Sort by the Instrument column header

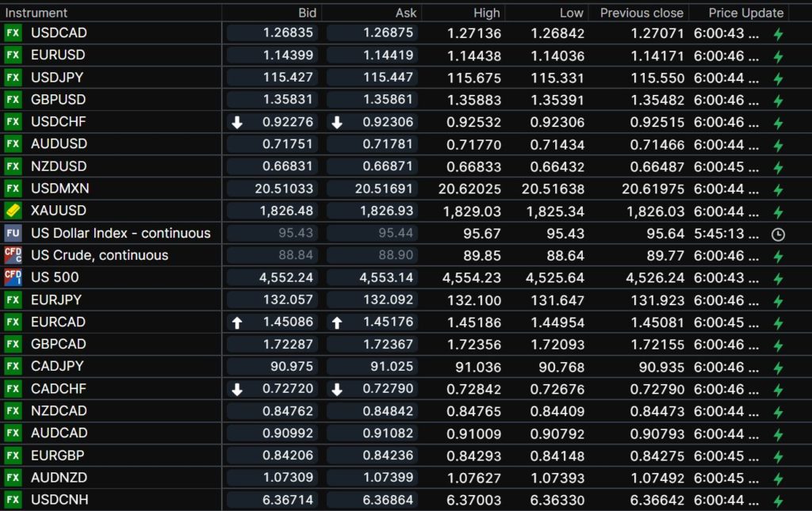36,13
